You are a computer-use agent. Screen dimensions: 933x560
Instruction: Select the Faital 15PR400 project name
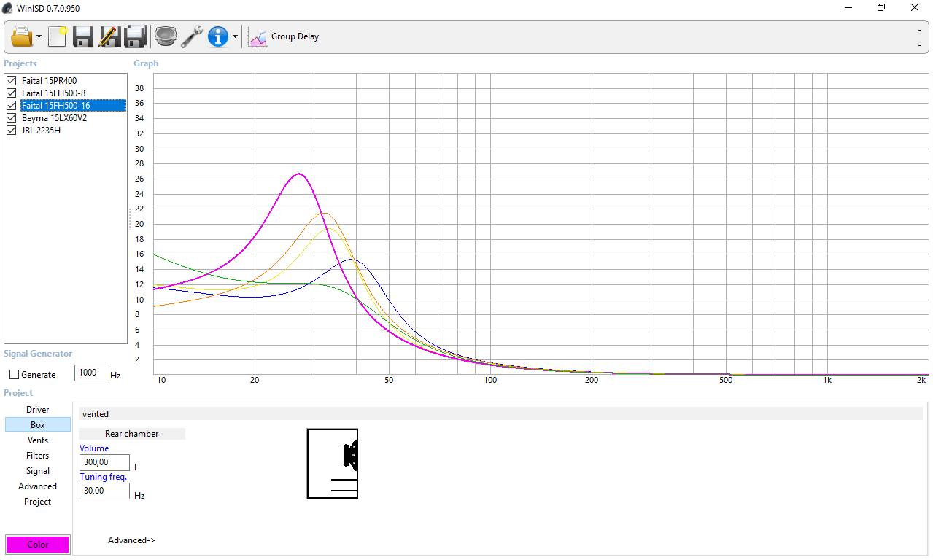click(49, 81)
